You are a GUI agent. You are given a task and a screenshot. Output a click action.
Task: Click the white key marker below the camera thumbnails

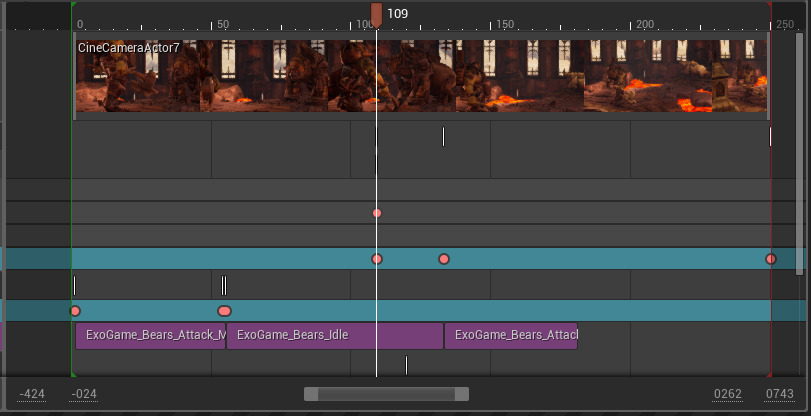click(x=443, y=137)
